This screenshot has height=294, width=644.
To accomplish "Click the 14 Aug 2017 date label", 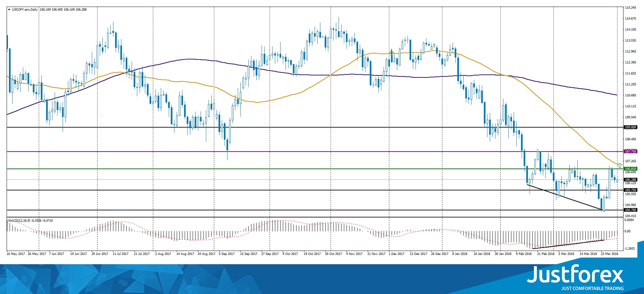I will click(185, 254).
